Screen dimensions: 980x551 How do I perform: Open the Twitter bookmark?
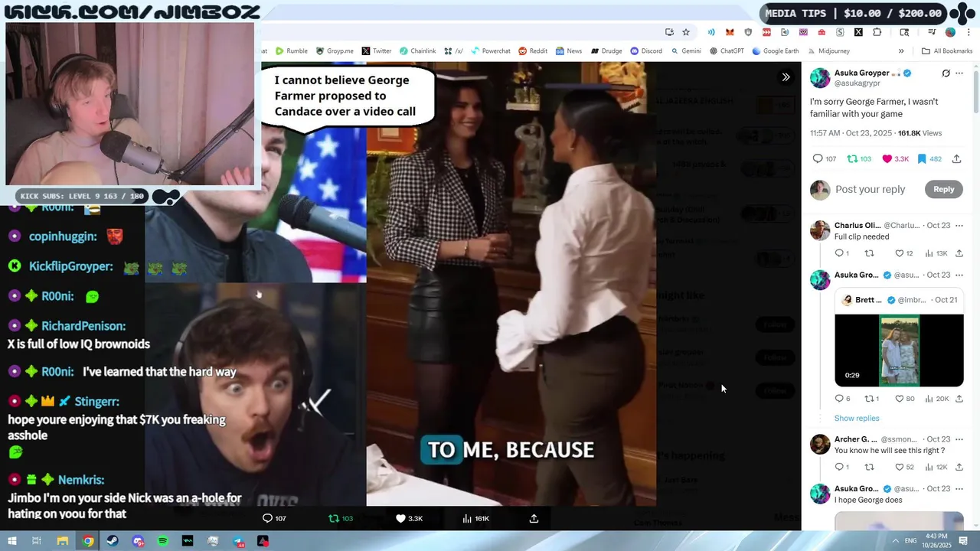(377, 51)
